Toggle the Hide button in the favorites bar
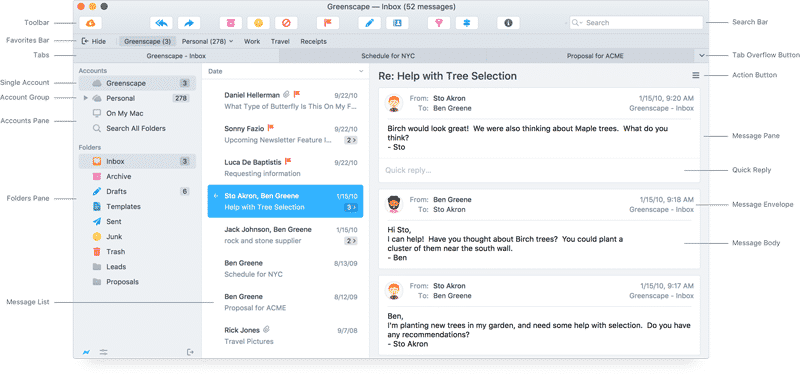 (94, 41)
